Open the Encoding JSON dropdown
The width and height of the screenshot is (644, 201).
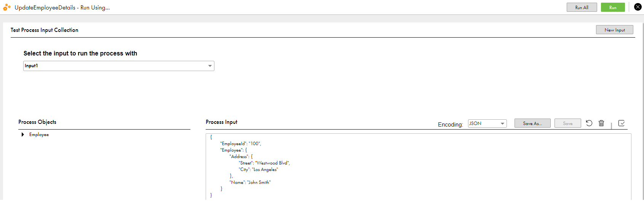(487, 123)
